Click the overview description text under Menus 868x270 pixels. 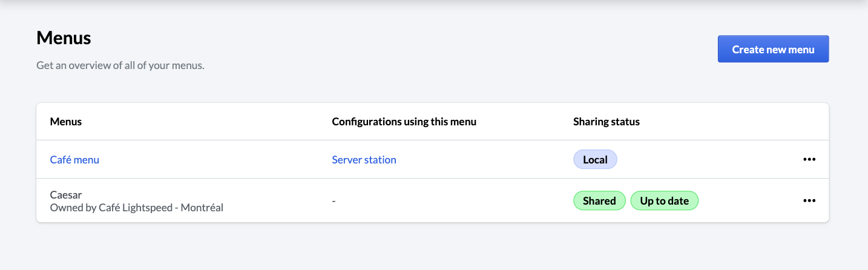click(120, 65)
